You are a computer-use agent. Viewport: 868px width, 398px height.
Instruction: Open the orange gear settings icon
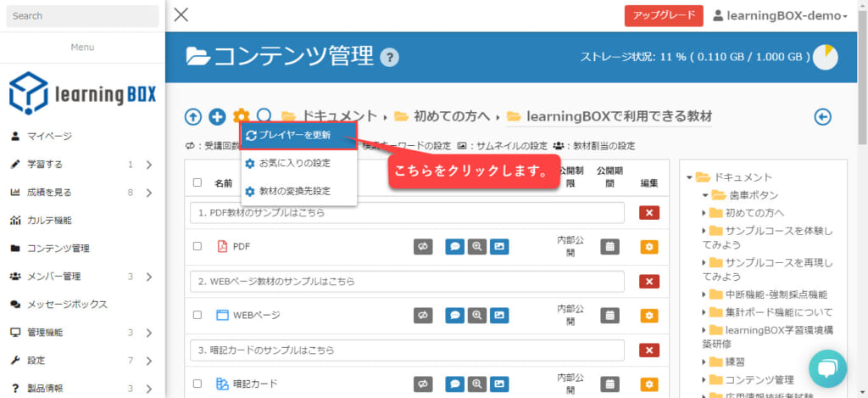point(241,116)
